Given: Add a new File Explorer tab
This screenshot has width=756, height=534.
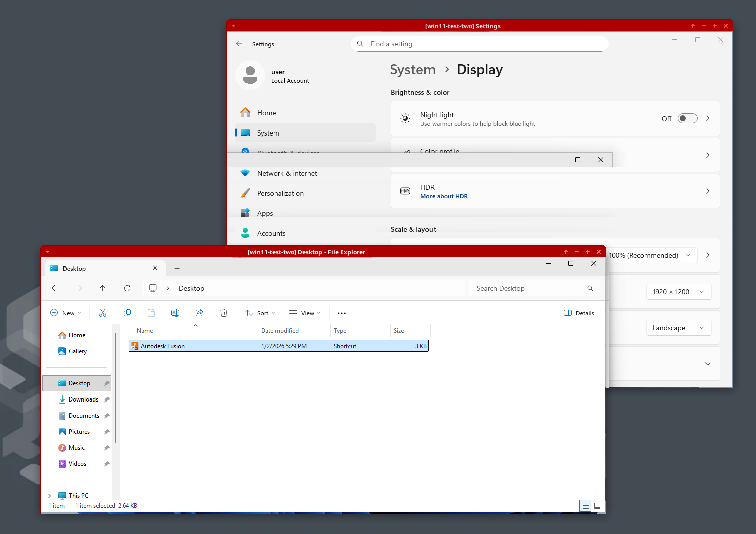Looking at the screenshot, I should click(177, 269).
